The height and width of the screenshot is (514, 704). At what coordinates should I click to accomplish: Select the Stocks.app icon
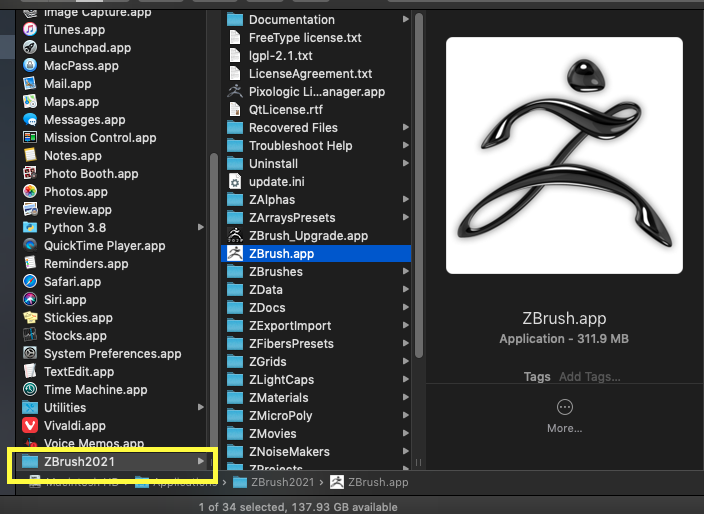click(30, 335)
